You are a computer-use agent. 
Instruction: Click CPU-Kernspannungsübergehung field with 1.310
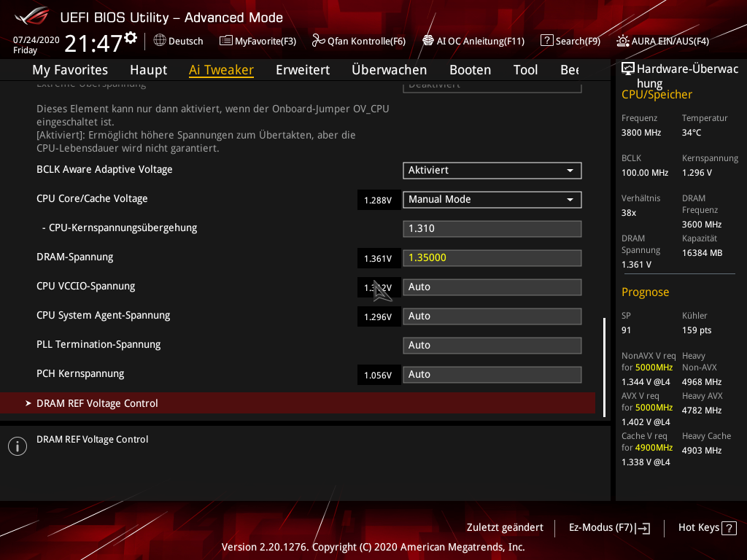click(492, 228)
